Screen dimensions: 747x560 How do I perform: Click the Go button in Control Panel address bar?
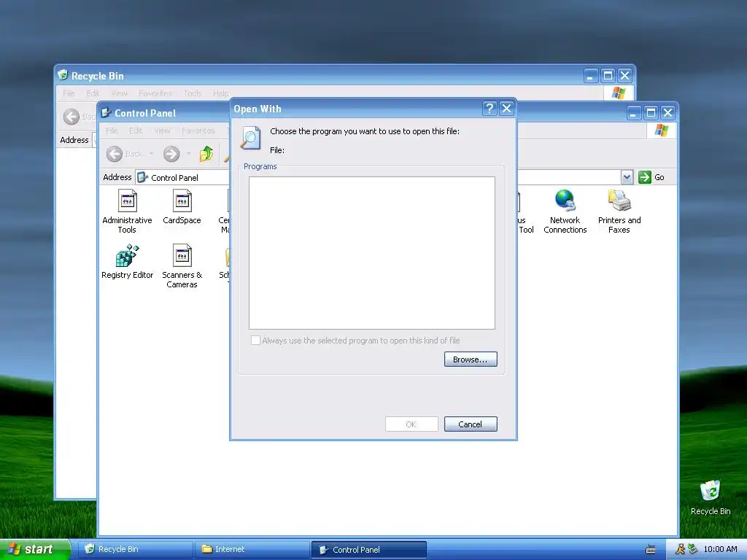(651, 177)
